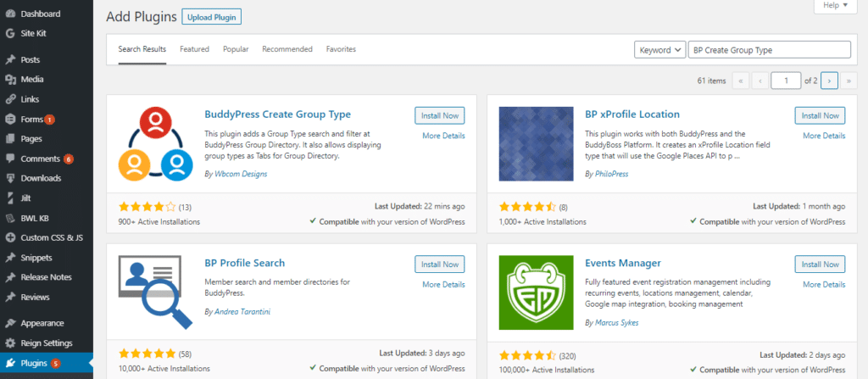Open More Details for BP xProfile Location
Screen dimensions: 868x379
(x=824, y=136)
